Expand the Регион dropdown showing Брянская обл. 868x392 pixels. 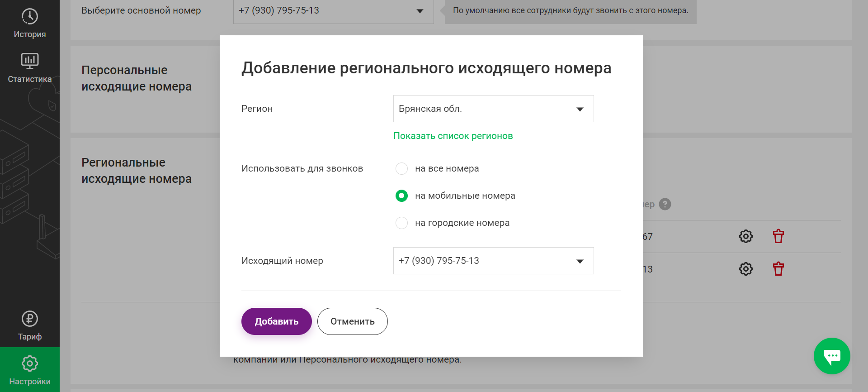point(493,109)
